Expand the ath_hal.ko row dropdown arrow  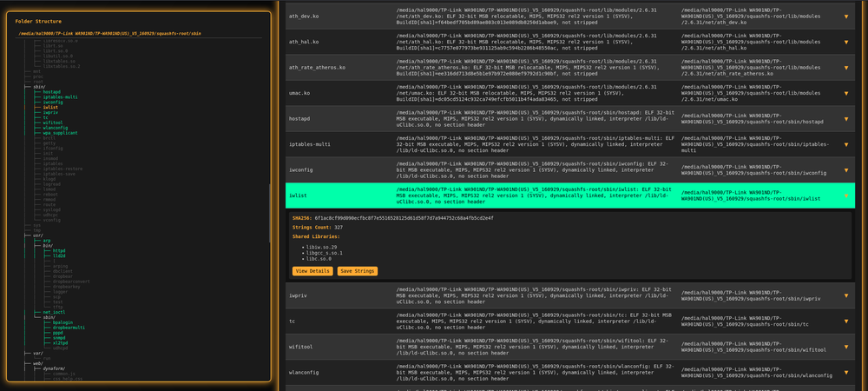click(x=845, y=42)
